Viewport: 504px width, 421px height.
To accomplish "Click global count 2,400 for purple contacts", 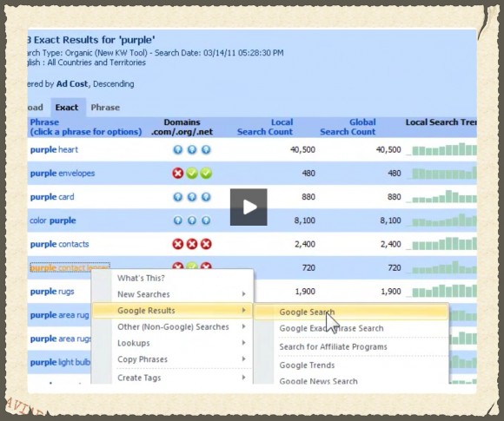I will click(390, 244).
